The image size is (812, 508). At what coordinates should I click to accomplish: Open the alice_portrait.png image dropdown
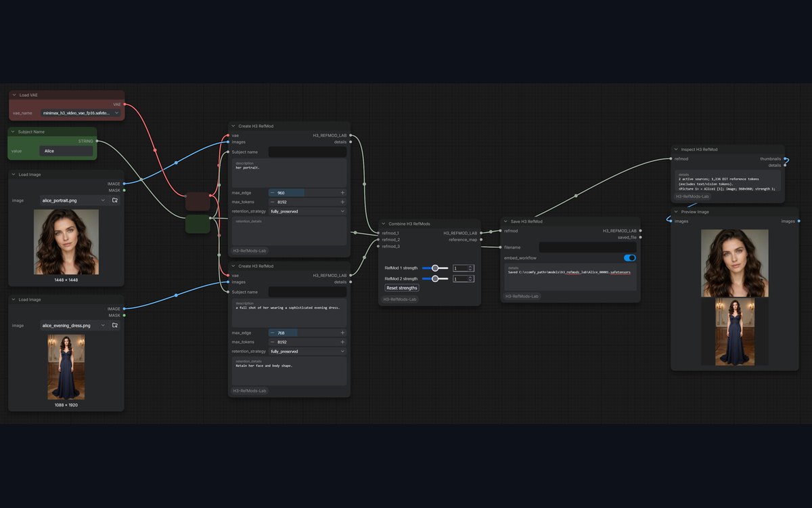[74, 200]
